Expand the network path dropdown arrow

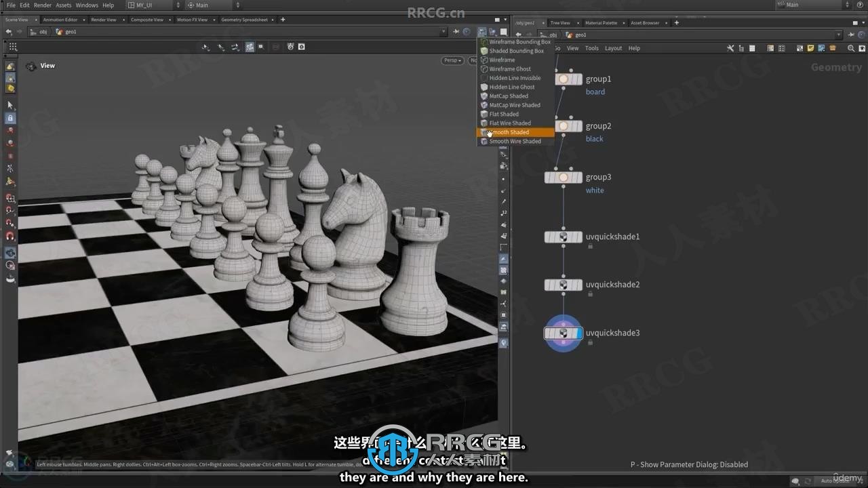click(839, 35)
